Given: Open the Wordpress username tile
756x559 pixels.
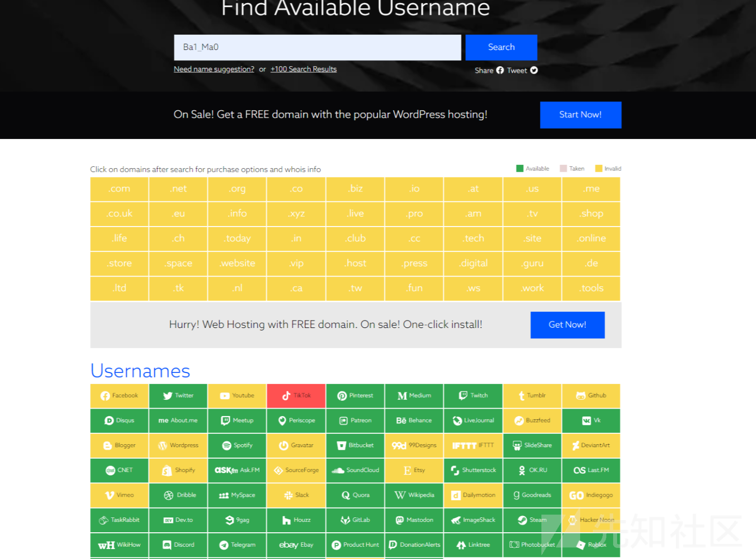Looking at the screenshot, I should pos(178,446).
